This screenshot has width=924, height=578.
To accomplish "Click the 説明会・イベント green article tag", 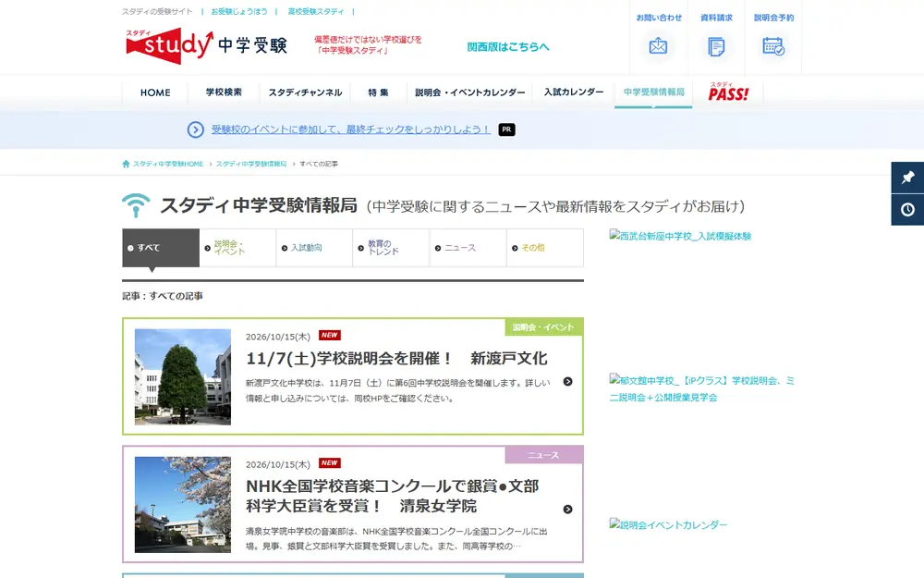I will click(543, 327).
